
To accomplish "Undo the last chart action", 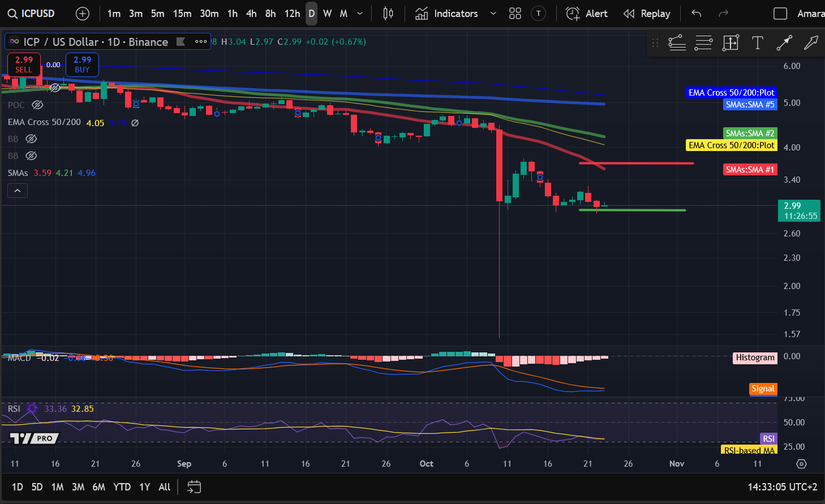I will pyautogui.click(x=697, y=14).
